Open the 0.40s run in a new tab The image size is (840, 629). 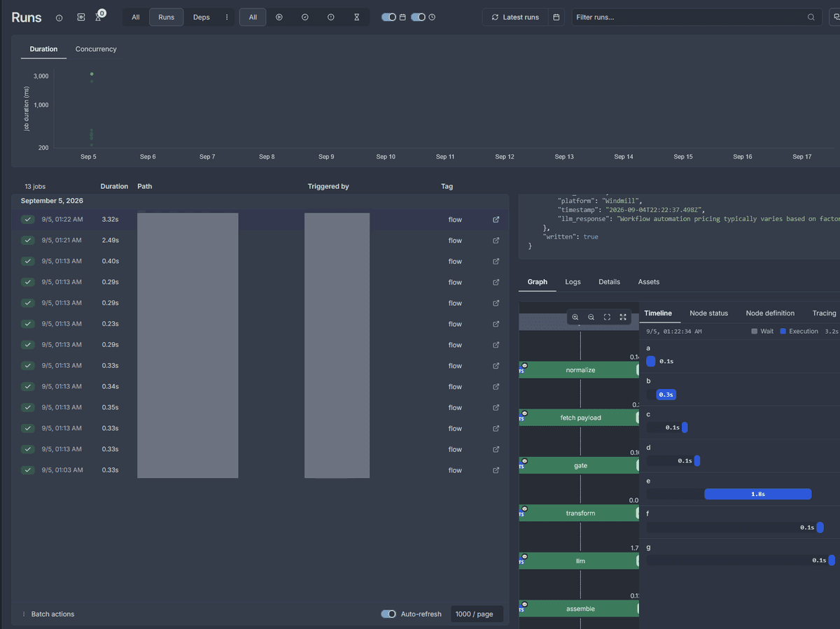coord(496,262)
